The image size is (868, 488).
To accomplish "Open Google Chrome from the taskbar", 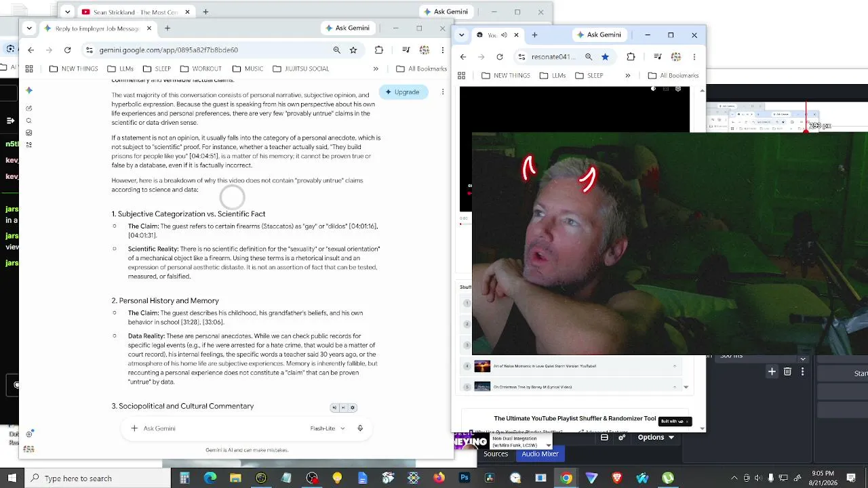I will (566, 478).
